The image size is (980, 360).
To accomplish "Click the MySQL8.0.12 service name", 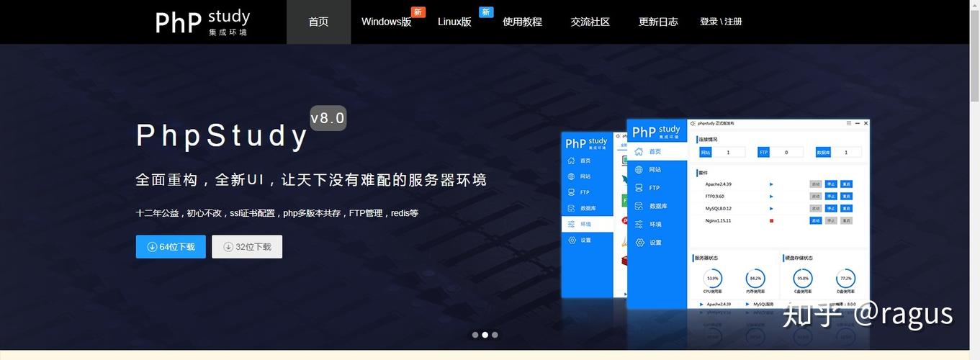I will point(719,208).
